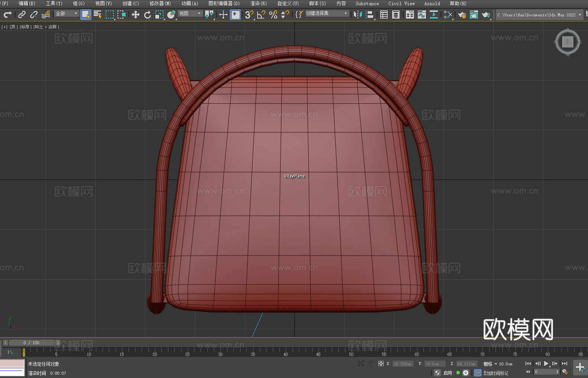588x378 pixels.
Task: Click the teal download-arrow toolbar icon
Action: coord(434,14)
